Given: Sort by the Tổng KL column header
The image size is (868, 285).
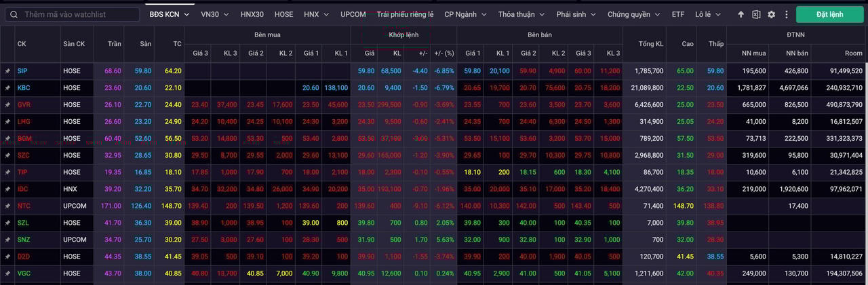Looking at the screenshot, I should pyautogui.click(x=651, y=44).
